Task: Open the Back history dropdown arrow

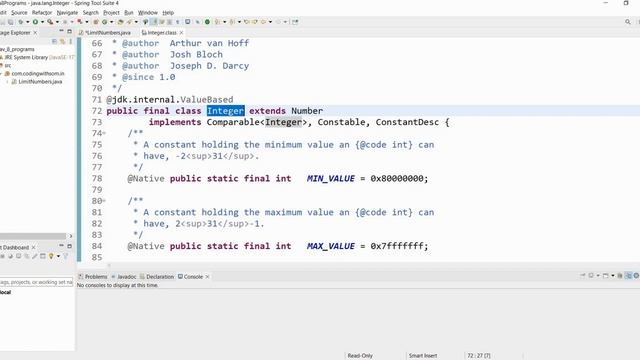Action: (x=270, y=22)
